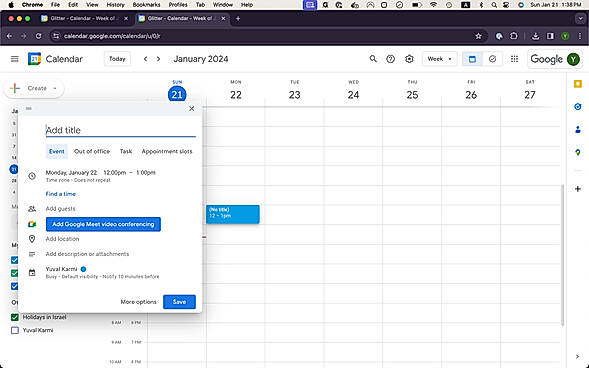Open Chrome downloads icon

tap(535, 36)
